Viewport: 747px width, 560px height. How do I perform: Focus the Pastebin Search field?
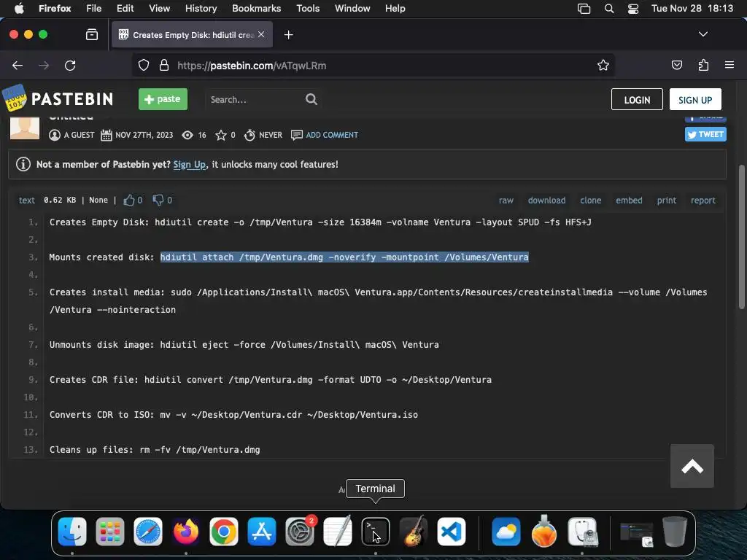(x=255, y=99)
